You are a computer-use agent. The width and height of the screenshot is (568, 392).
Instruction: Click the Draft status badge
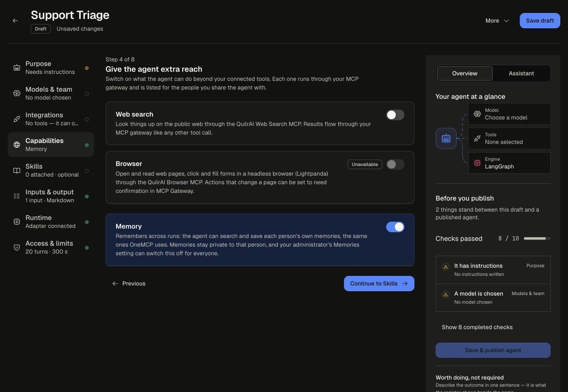coord(41,29)
